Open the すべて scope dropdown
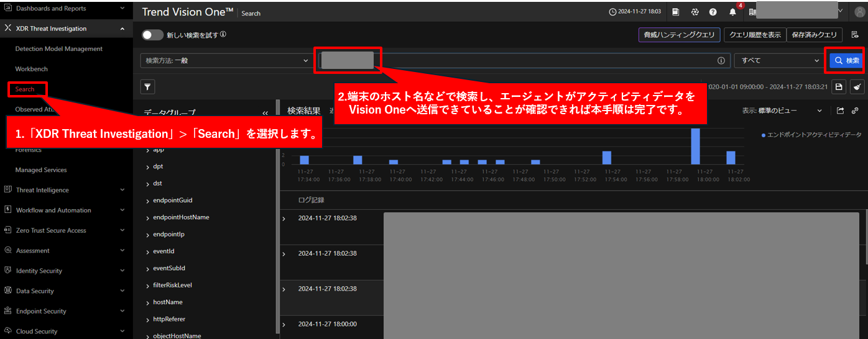 780,61
